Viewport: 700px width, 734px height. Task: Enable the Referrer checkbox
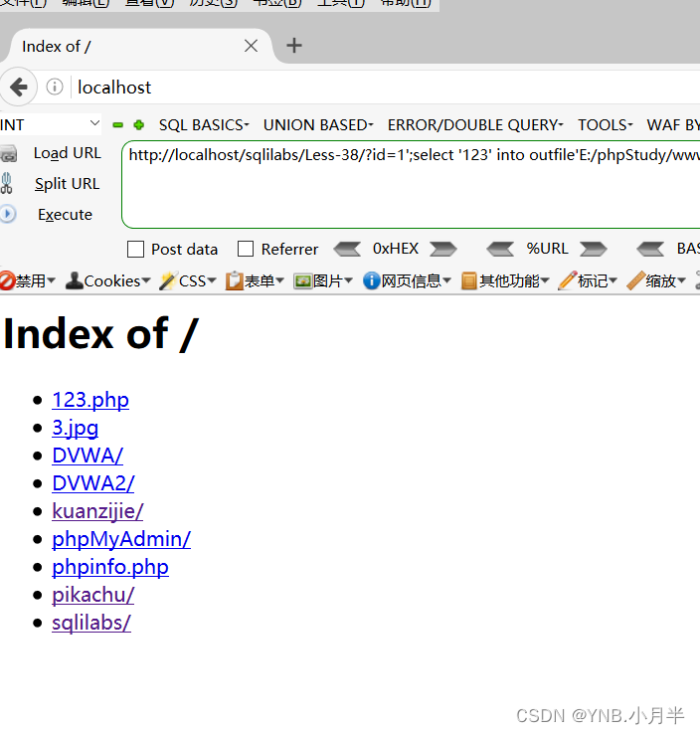pos(246,249)
